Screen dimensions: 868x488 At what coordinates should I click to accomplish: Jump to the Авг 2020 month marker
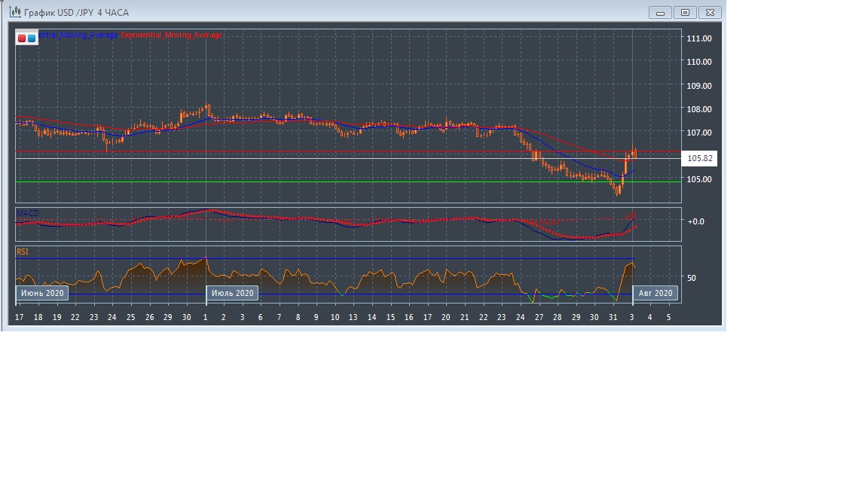click(x=655, y=293)
